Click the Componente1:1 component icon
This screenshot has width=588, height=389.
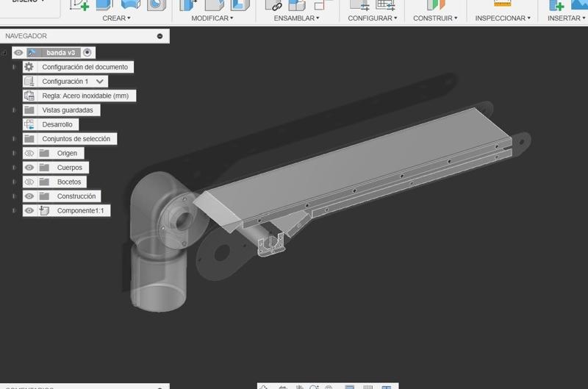[x=44, y=210]
